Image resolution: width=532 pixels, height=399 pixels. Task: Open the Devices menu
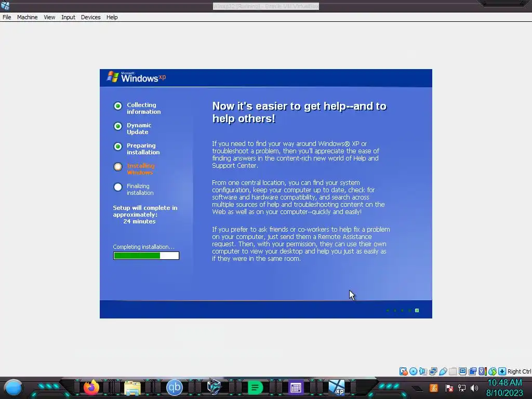coord(90,17)
